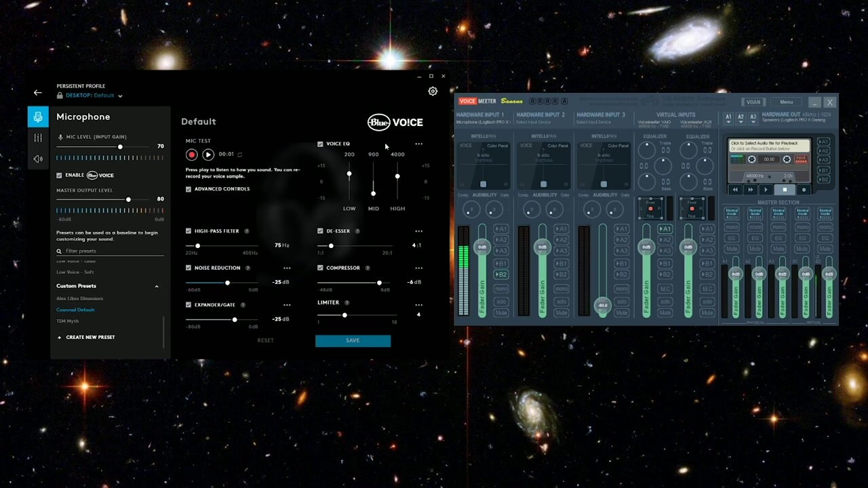
Task: Open A1 hardware out device dropdown
Action: point(728,118)
